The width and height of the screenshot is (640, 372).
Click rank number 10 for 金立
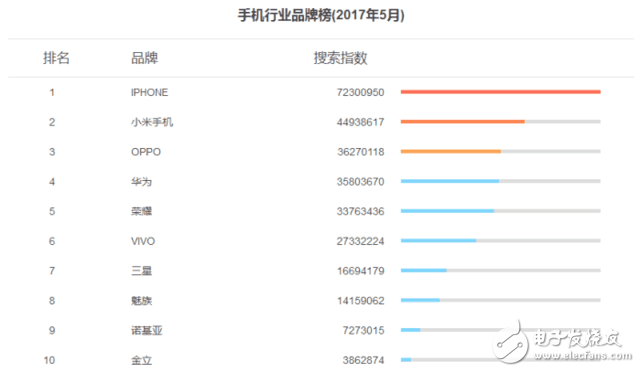pos(49,360)
